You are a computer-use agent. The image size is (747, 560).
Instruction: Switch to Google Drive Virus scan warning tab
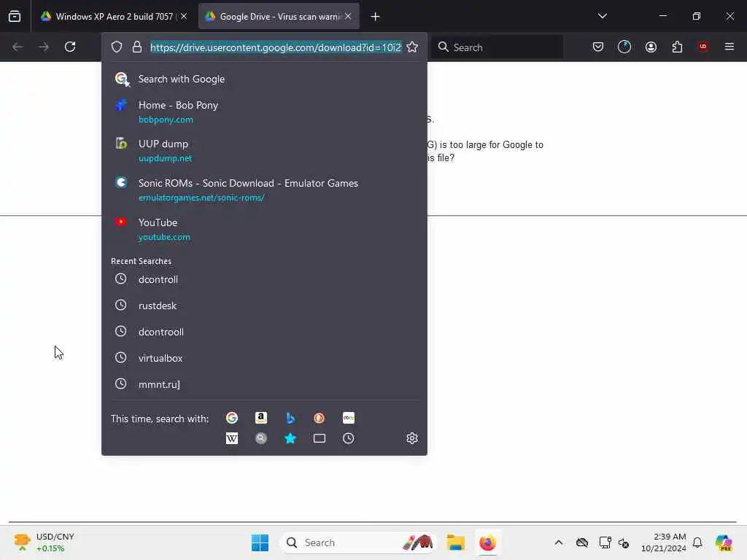coord(279,16)
